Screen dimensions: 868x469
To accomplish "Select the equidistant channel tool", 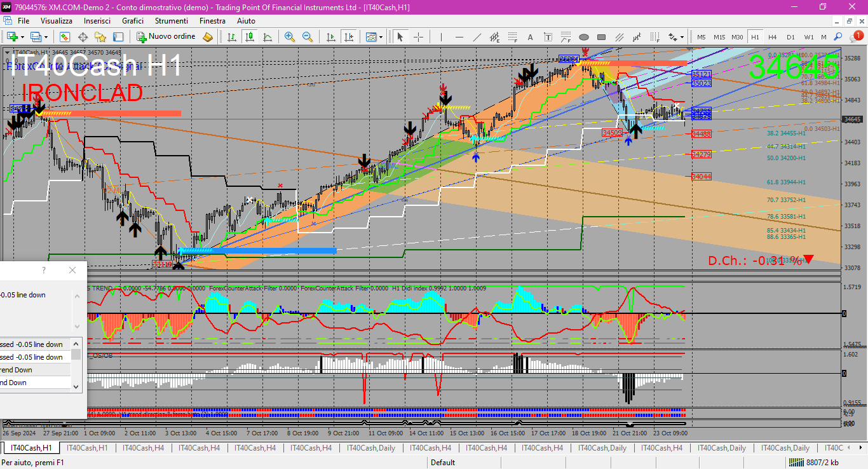I will [x=495, y=37].
